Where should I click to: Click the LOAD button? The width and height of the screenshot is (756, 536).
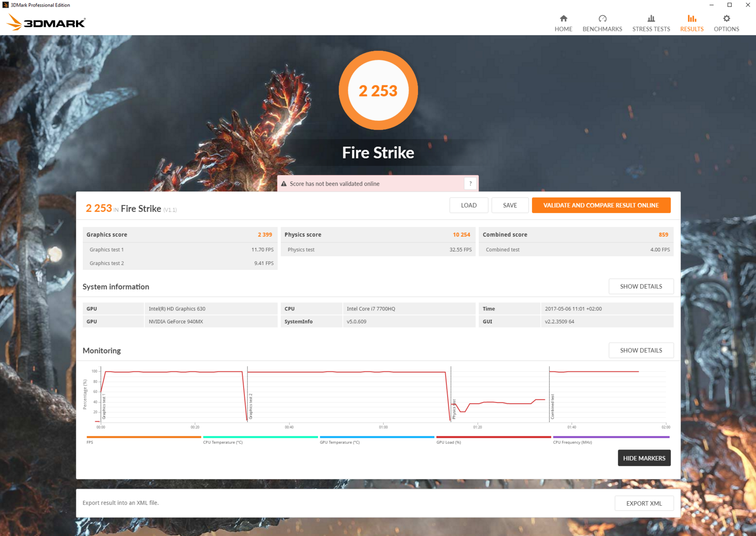point(469,205)
